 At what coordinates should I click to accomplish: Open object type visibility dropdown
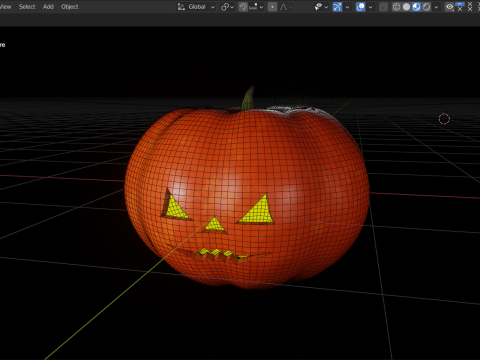click(321, 7)
